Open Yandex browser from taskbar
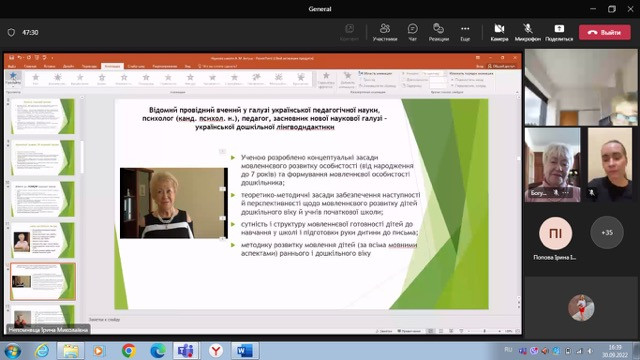 216,351
